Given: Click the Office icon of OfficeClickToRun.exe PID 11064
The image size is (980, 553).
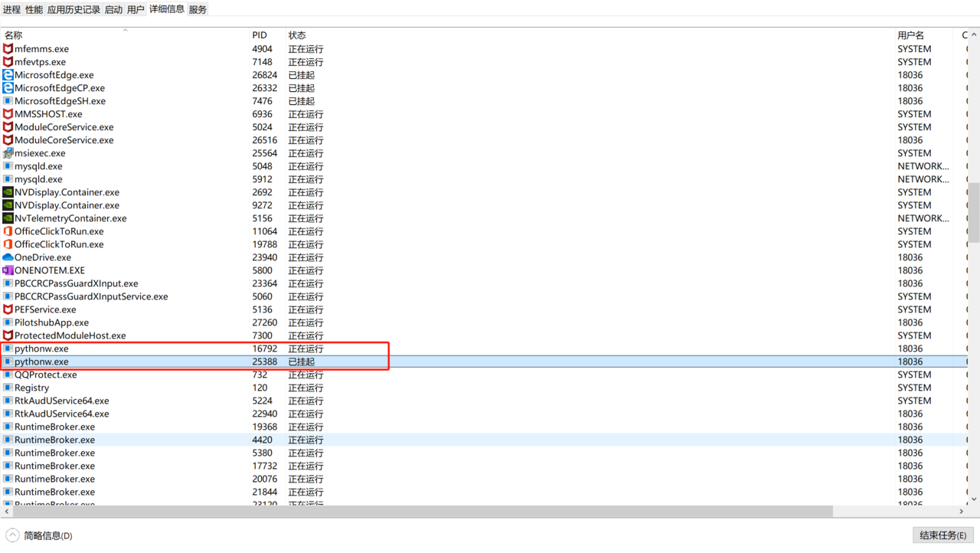Looking at the screenshot, I should (8, 231).
